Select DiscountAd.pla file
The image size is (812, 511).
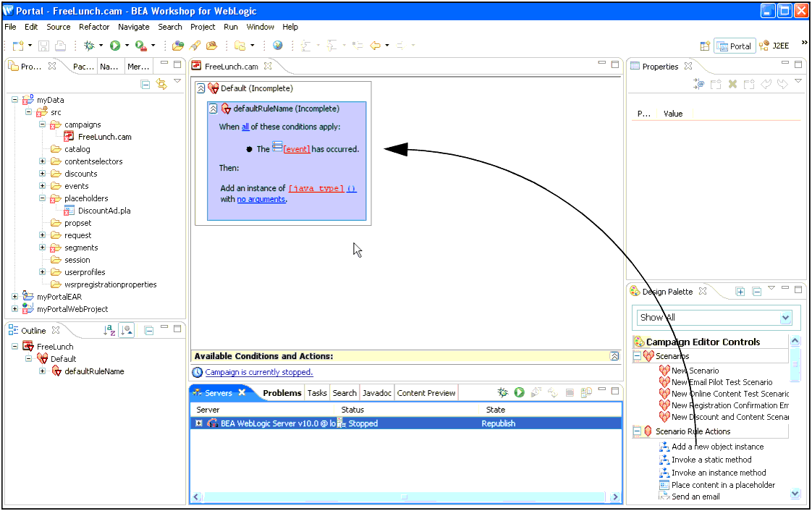(104, 211)
